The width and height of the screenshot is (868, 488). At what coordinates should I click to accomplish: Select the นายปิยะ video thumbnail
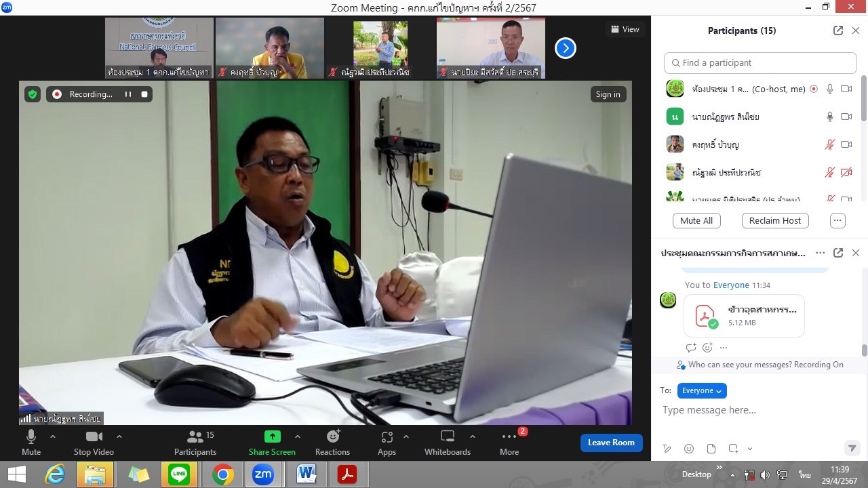pos(490,48)
